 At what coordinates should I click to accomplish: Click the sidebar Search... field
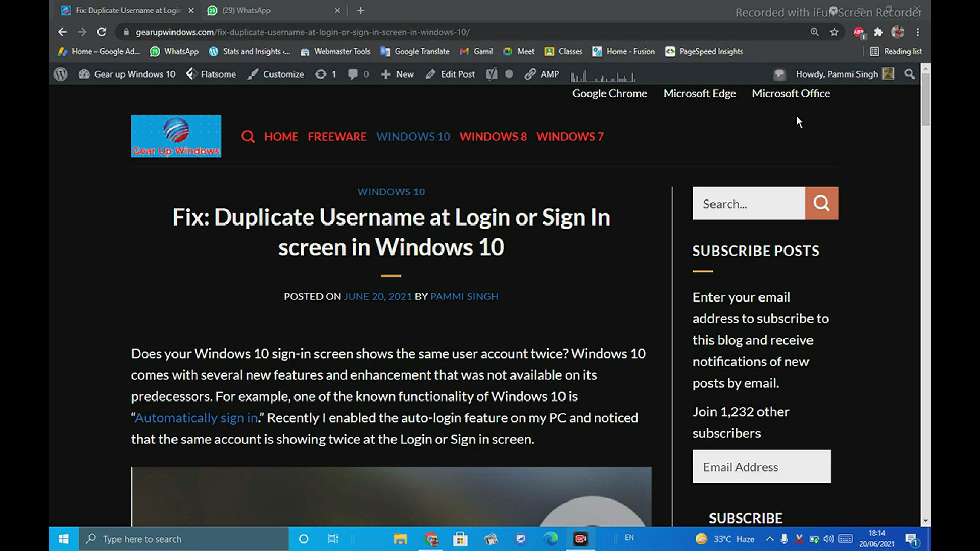(749, 204)
